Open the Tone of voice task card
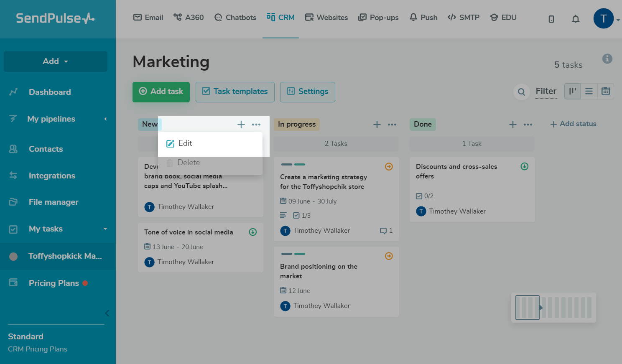Image resolution: width=622 pixels, height=364 pixels. coord(189,232)
